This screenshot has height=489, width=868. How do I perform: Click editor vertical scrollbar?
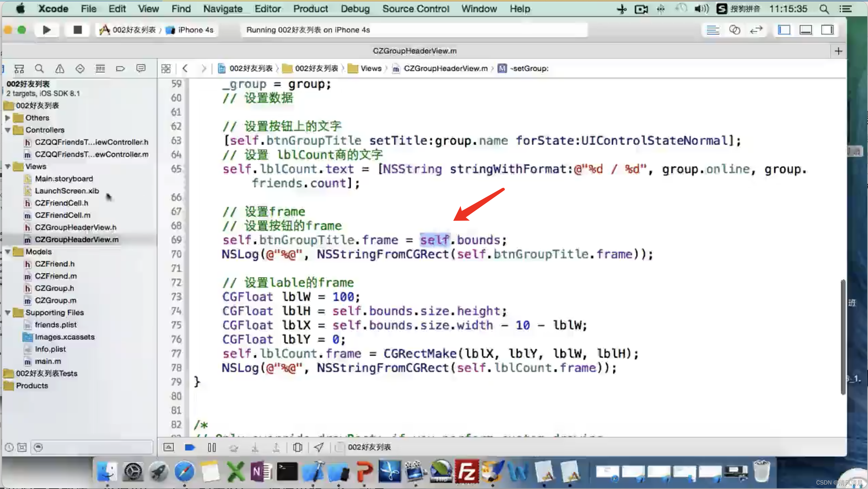point(843,337)
